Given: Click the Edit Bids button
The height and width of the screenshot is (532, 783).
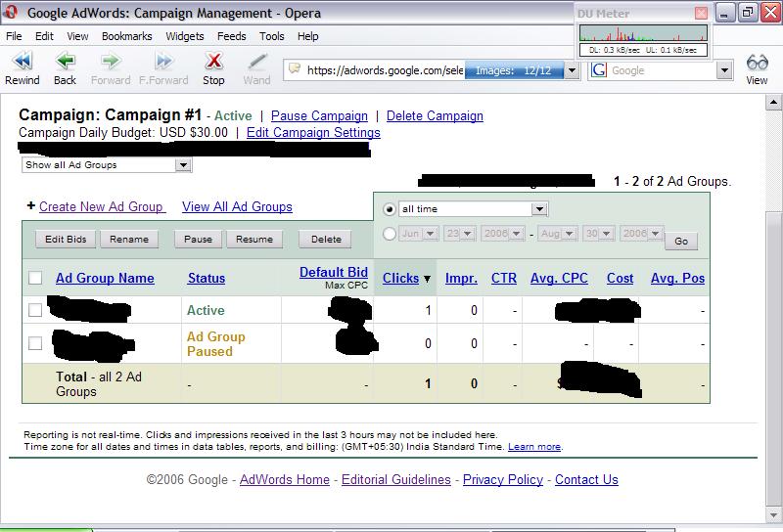Looking at the screenshot, I should pos(66,239).
